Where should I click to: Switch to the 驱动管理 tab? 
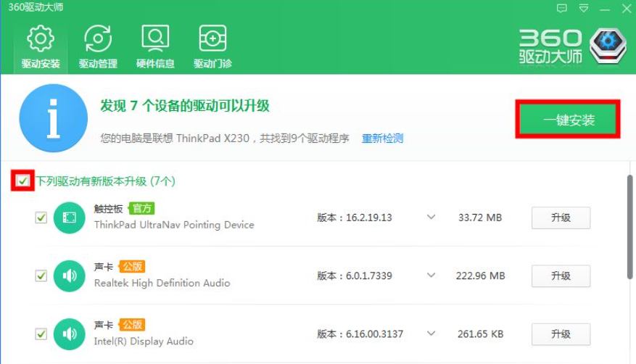click(98, 47)
